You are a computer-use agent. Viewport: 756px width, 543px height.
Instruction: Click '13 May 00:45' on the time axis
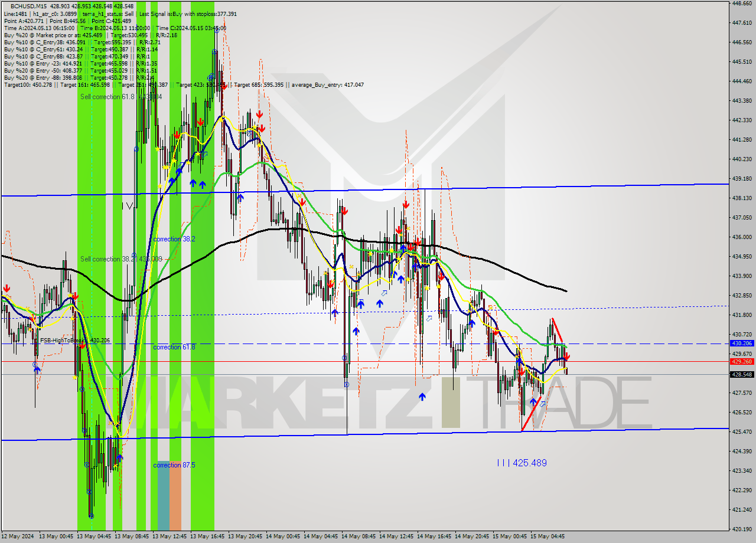tap(56, 537)
